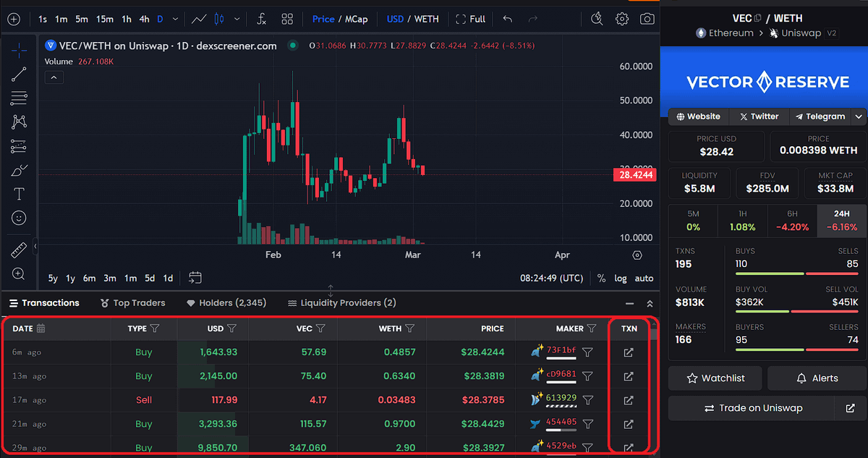Toggle log scale on chart
This screenshot has height=458, width=868.
point(621,278)
